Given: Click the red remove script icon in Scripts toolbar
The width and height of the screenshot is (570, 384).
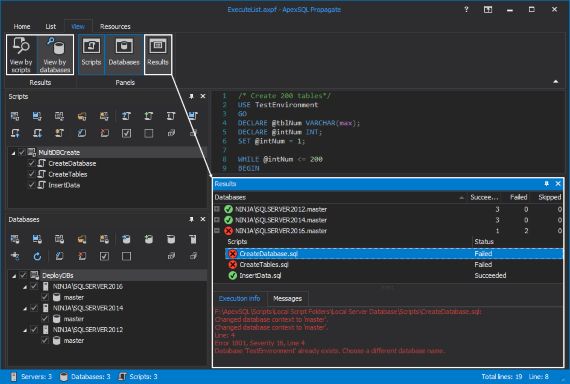Looking at the screenshot, I should tap(104, 133).
